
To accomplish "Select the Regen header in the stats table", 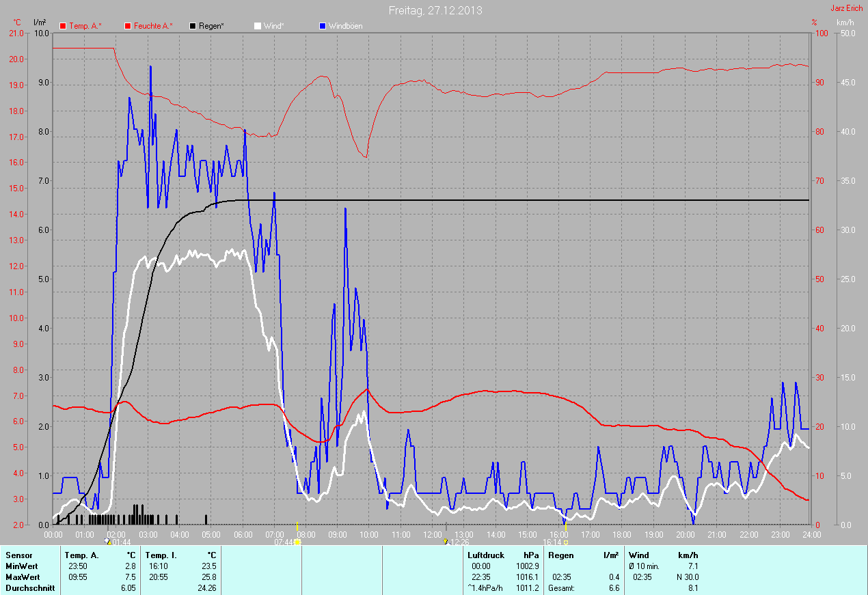I will 561,555.
